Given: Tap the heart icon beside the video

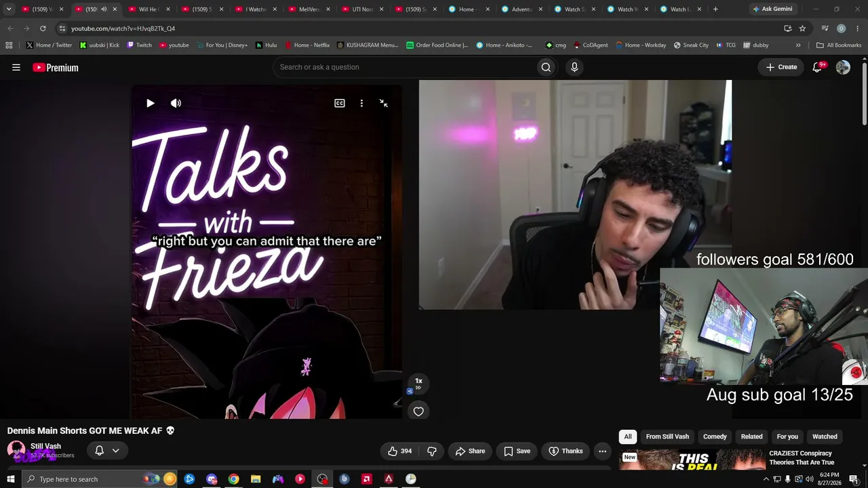Looking at the screenshot, I should (418, 411).
